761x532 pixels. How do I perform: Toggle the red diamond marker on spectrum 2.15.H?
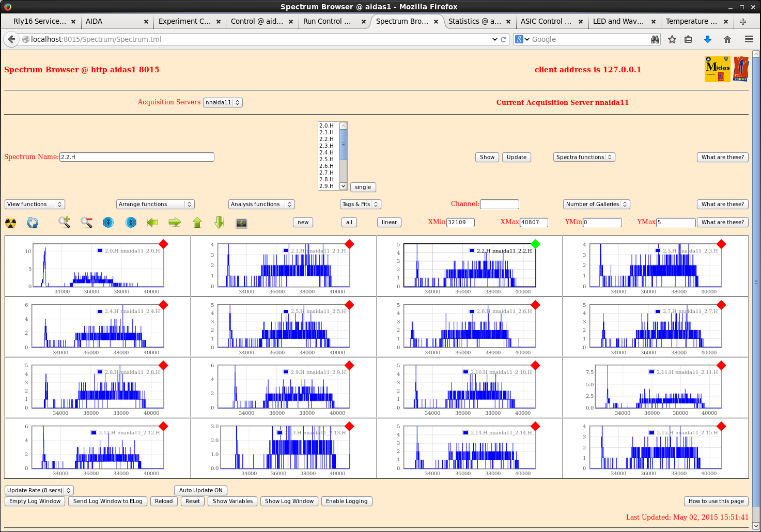pos(721,426)
